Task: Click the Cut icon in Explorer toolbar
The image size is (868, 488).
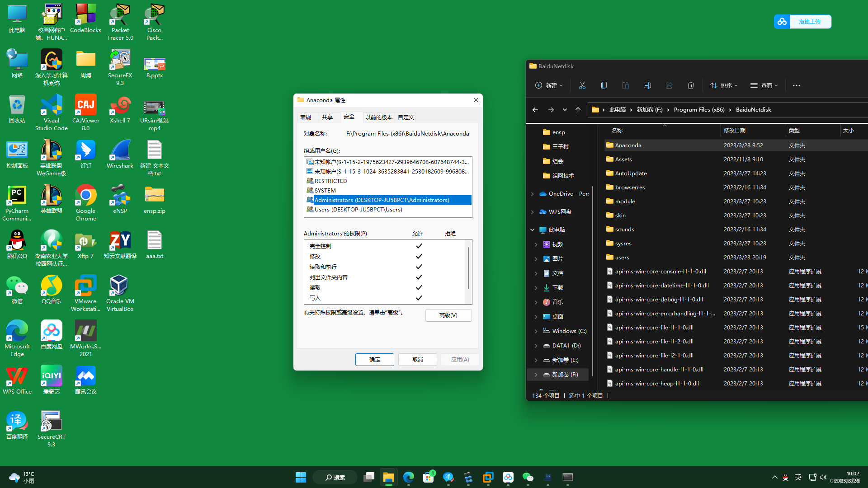Action: (x=582, y=85)
